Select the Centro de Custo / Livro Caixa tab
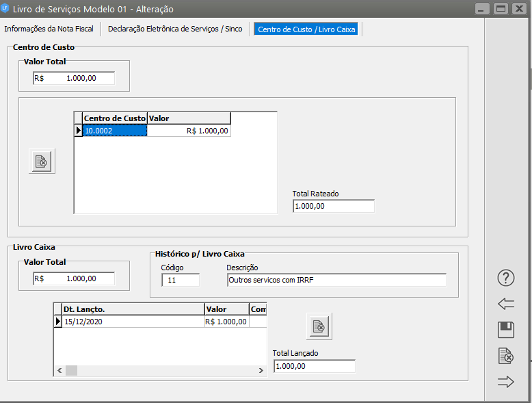This screenshot has height=403, width=532. click(x=307, y=29)
